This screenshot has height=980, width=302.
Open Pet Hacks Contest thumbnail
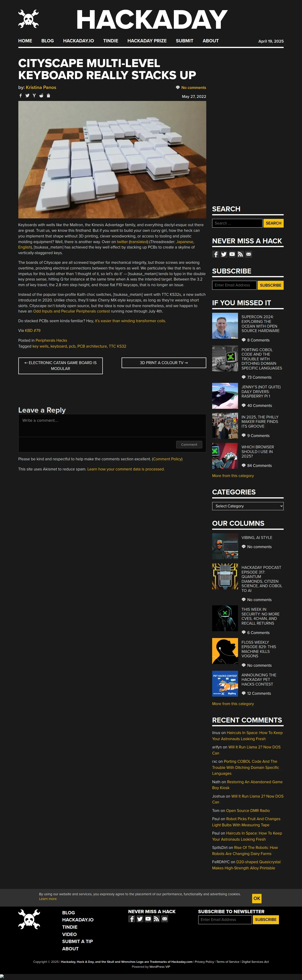coord(225,684)
